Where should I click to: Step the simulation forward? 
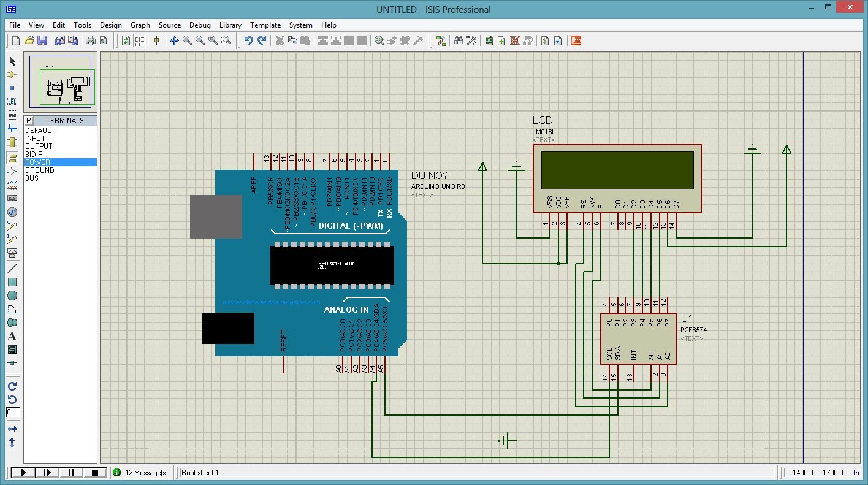[47, 473]
